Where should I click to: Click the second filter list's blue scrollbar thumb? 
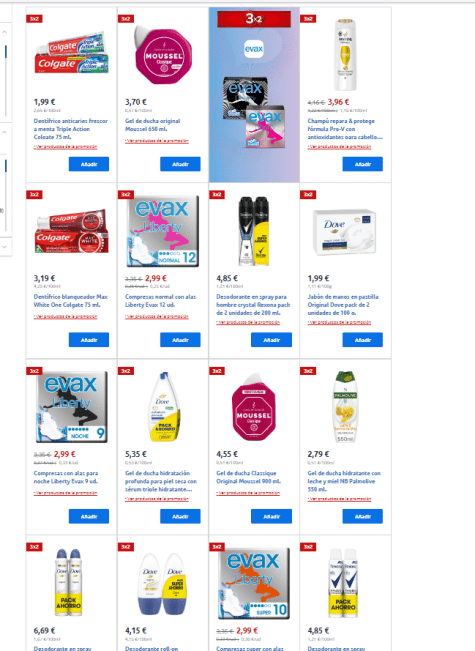(6, 166)
